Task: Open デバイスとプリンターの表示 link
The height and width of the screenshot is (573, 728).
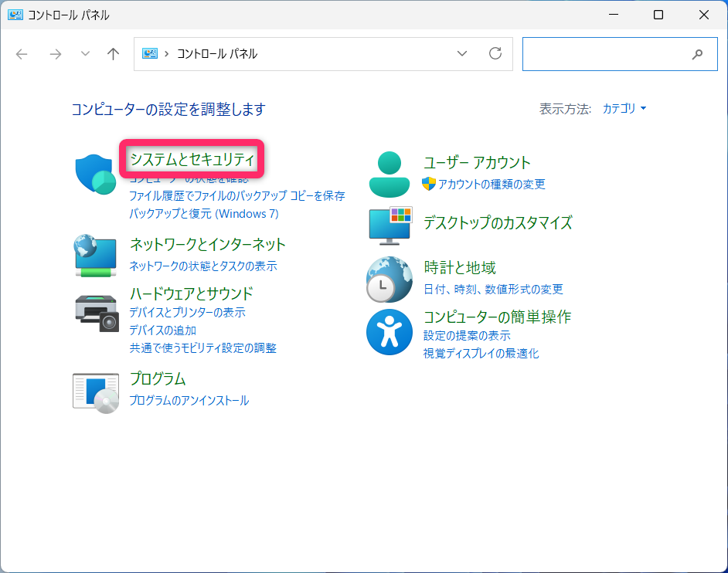Action: click(187, 313)
